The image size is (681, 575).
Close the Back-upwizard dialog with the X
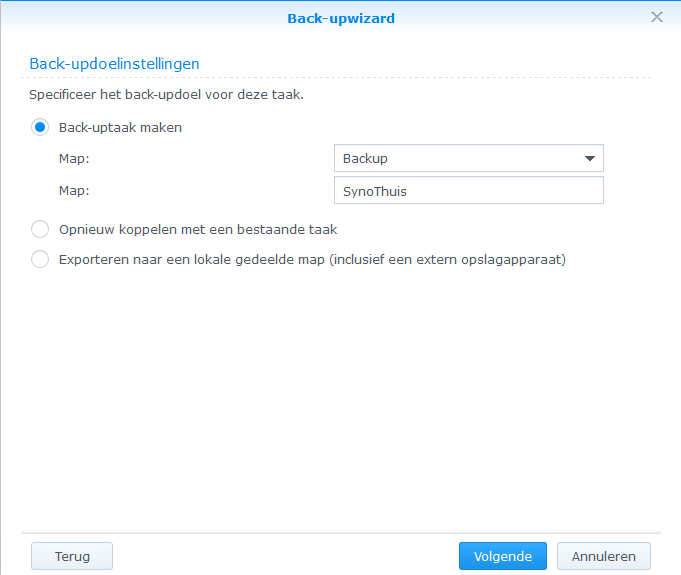click(x=657, y=17)
